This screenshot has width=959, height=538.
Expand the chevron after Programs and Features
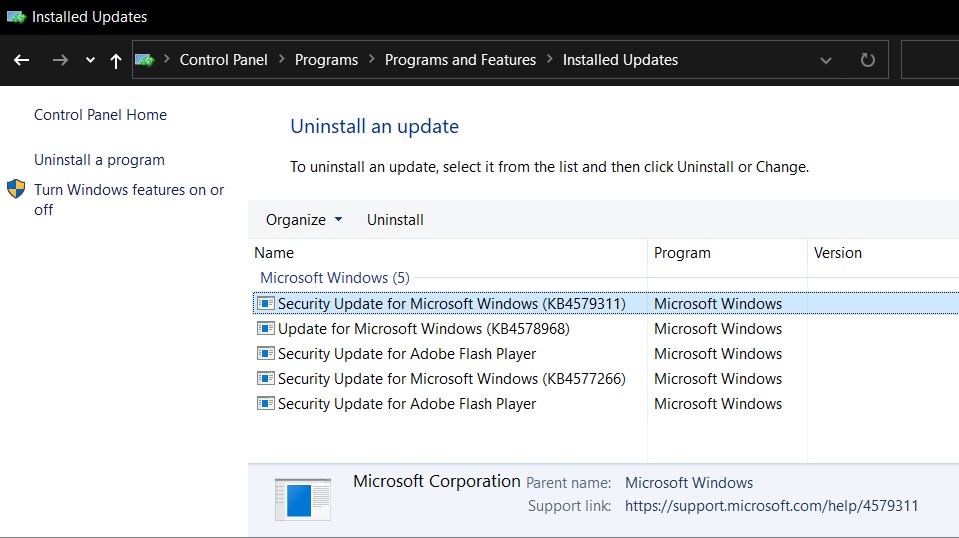point(549,59)
